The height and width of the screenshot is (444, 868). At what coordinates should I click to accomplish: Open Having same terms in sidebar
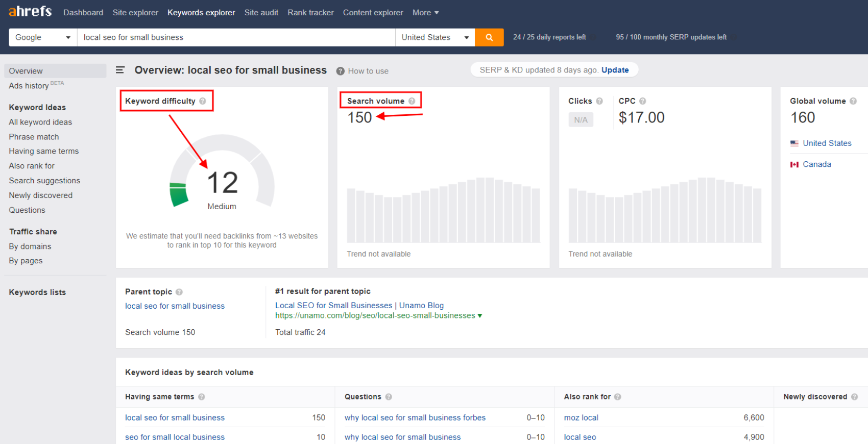pos(43,151)
